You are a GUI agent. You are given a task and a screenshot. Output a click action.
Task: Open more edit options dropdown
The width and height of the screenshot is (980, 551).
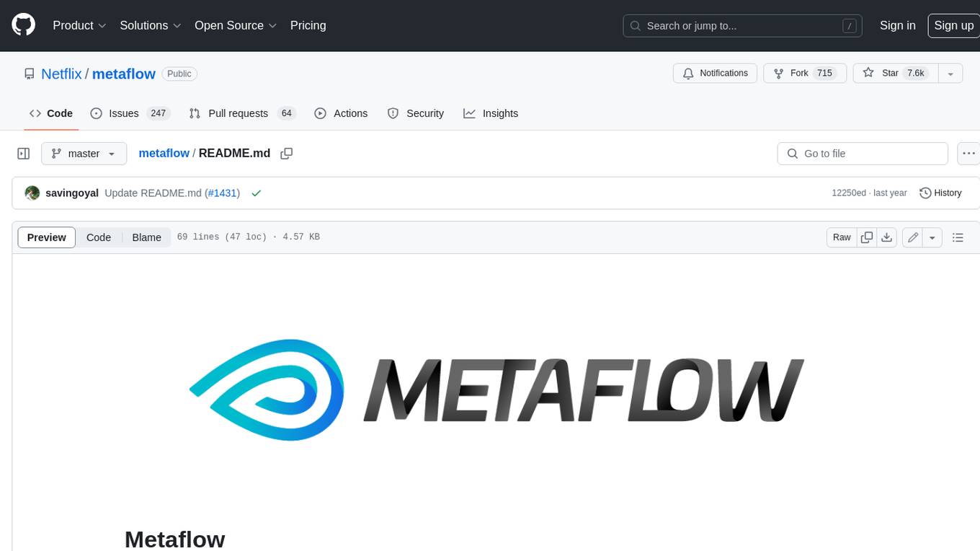(x=932, y=237)
